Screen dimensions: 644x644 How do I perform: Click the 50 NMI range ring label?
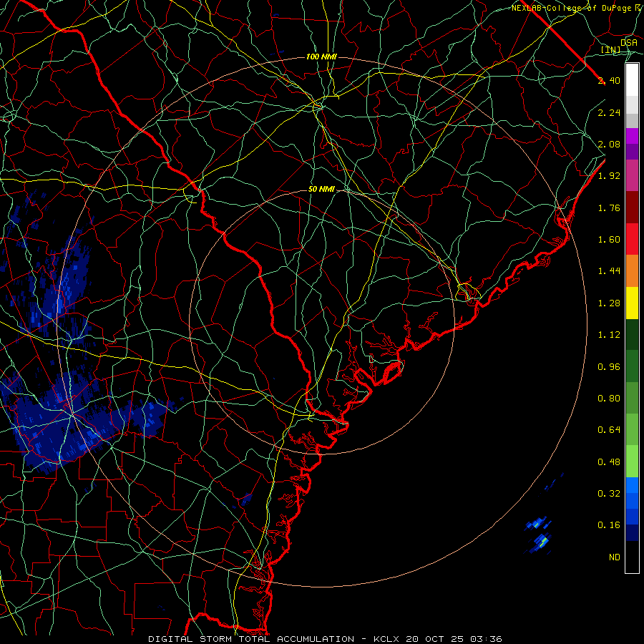321,190
